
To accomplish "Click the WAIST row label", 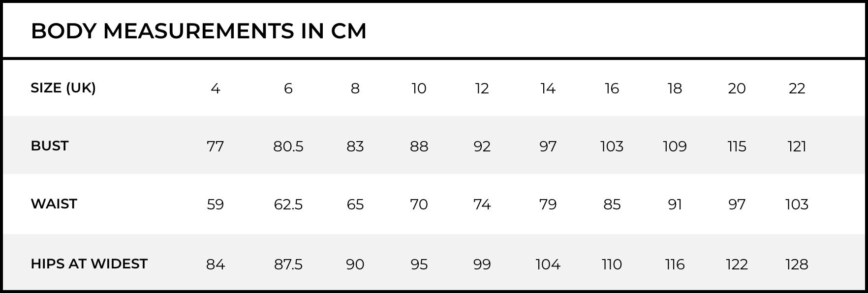I will coord(54,204).
